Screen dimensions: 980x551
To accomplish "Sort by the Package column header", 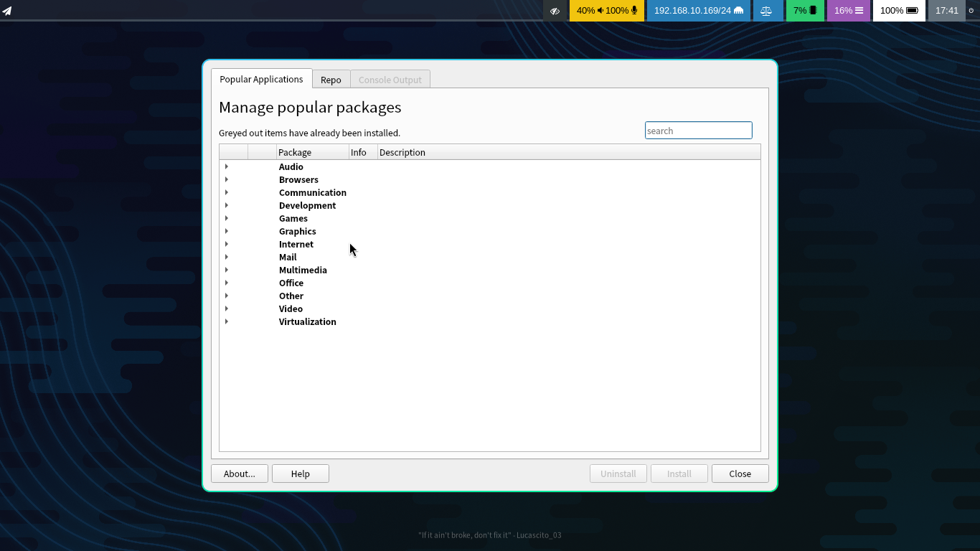I will coord(313,152).
